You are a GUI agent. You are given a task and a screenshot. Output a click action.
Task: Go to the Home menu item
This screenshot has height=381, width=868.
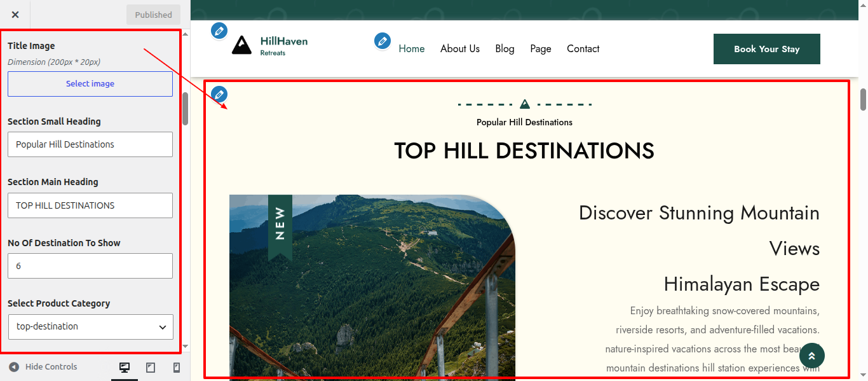pos(412,49)
